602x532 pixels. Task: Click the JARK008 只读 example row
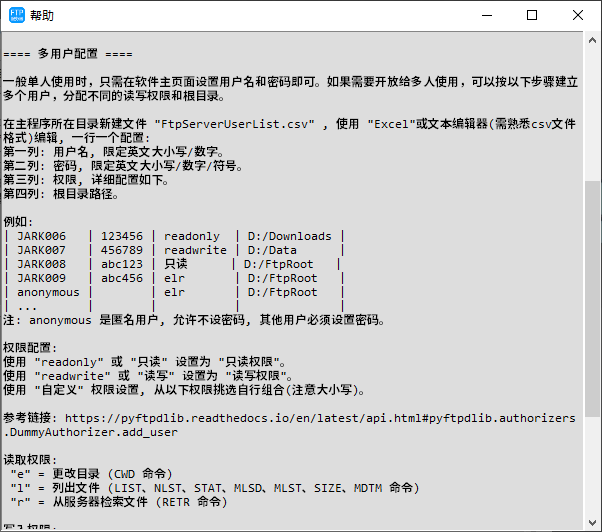pyautogui.click(x=174, y=264)
